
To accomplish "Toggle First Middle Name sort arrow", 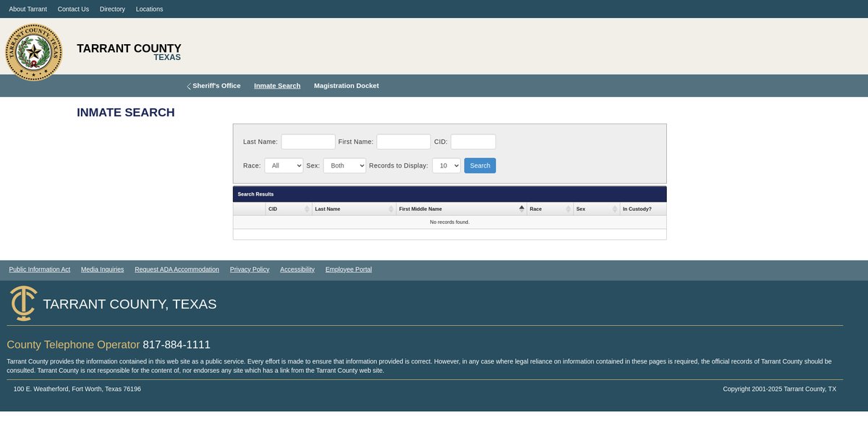I will [522, 209].
